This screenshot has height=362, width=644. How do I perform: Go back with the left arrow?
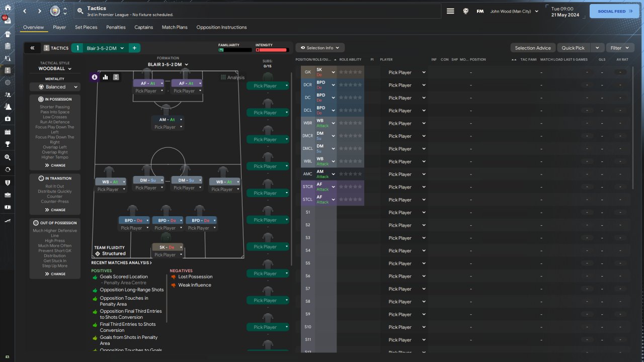25,11
